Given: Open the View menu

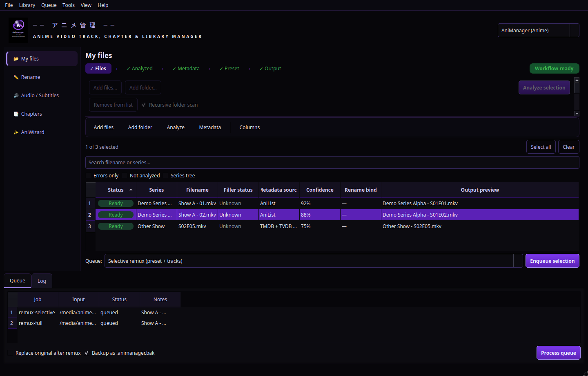Looking at the screenshot, I should (x=86, y=5).
